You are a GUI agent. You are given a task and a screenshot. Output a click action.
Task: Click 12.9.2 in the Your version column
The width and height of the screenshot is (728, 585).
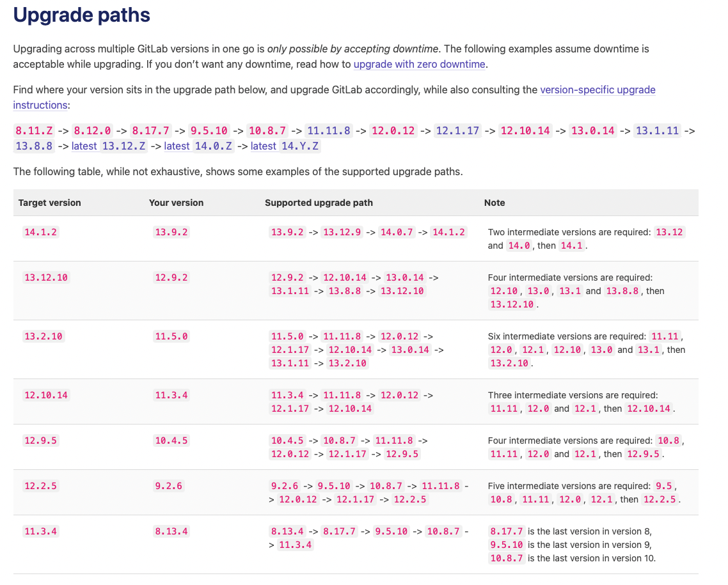pyautogui.click(x=171, y=277)
